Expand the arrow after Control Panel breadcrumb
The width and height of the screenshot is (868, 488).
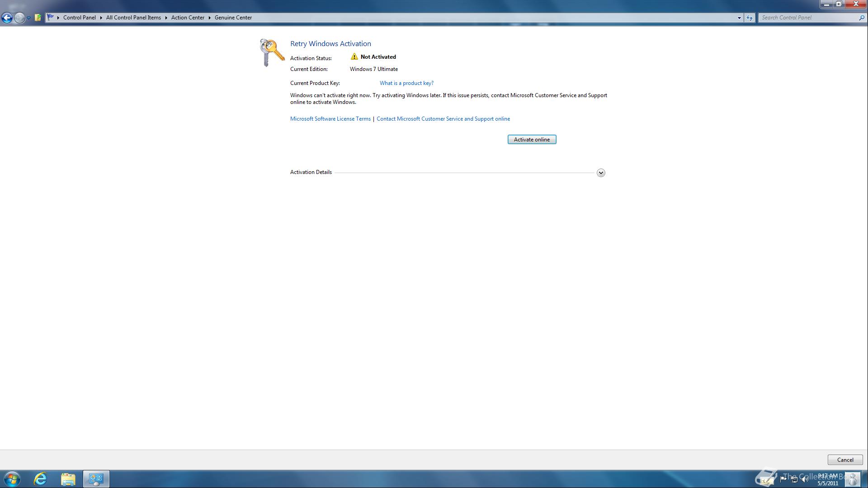101,18
